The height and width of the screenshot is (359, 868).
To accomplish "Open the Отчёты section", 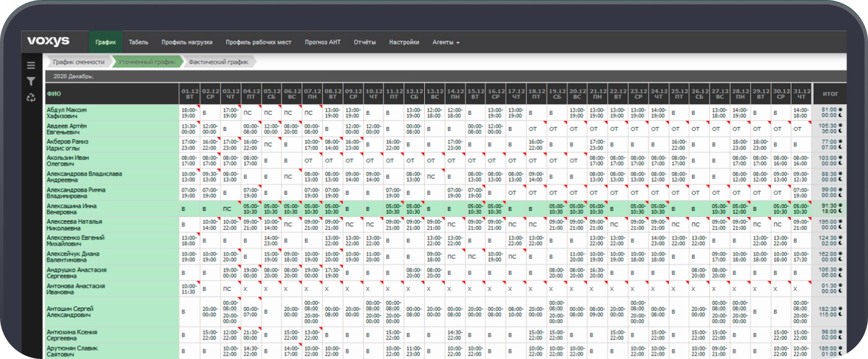I will click(365, 42).
